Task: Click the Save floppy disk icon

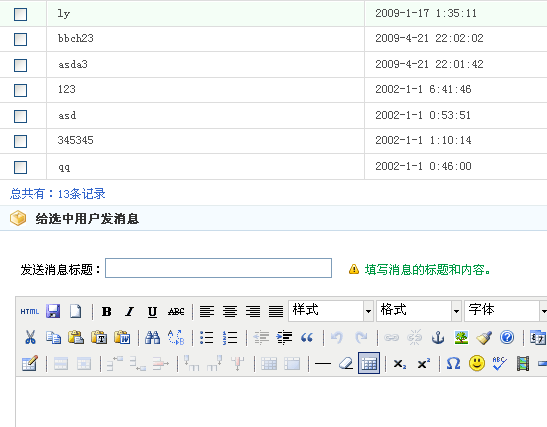Action: coord(53,311)
